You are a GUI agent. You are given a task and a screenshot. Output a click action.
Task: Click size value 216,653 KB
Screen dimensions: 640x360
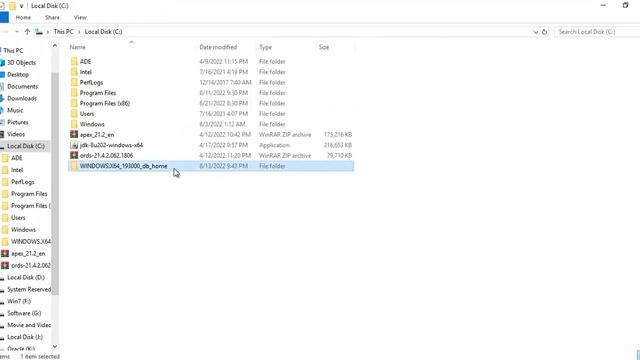338,145
